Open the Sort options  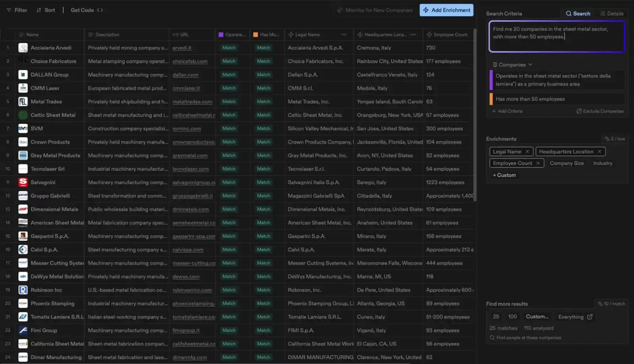[46, 10]
